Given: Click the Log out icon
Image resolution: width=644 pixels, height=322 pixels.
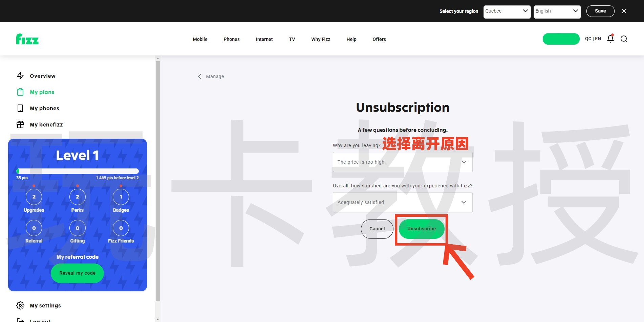Looking at the screenshot, I should pos(20,320).
